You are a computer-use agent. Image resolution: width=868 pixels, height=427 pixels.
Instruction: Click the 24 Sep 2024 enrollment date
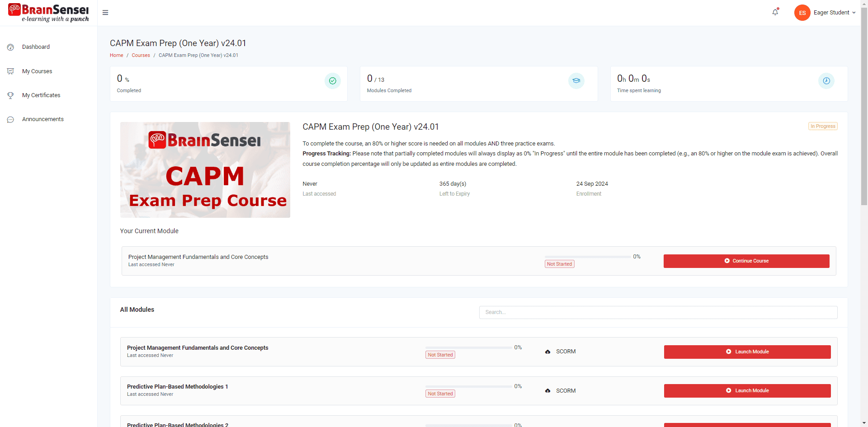point(592,184)
